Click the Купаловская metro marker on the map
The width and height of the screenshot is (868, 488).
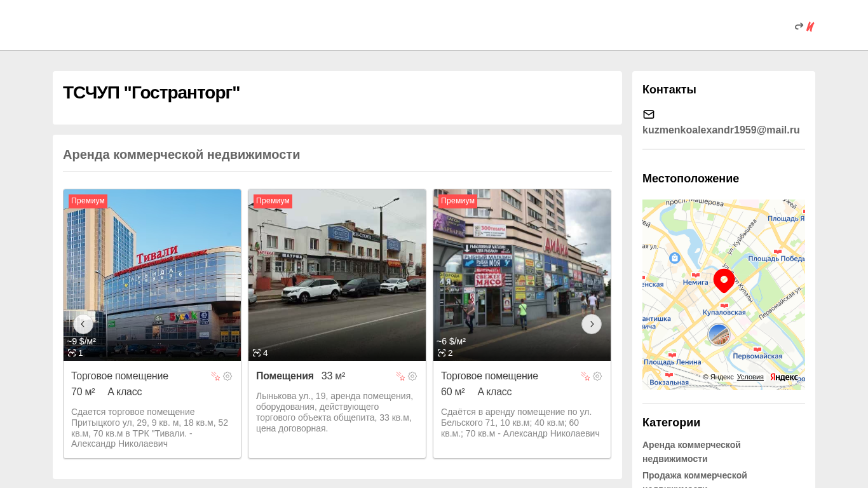click(724, 306)
